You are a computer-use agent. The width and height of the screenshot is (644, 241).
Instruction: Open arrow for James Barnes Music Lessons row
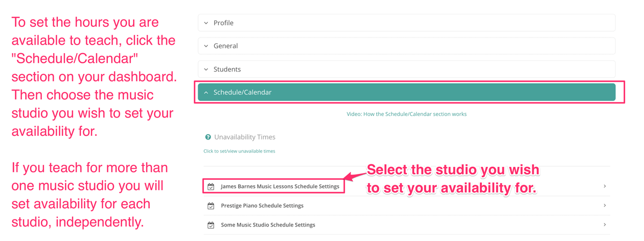604,186
